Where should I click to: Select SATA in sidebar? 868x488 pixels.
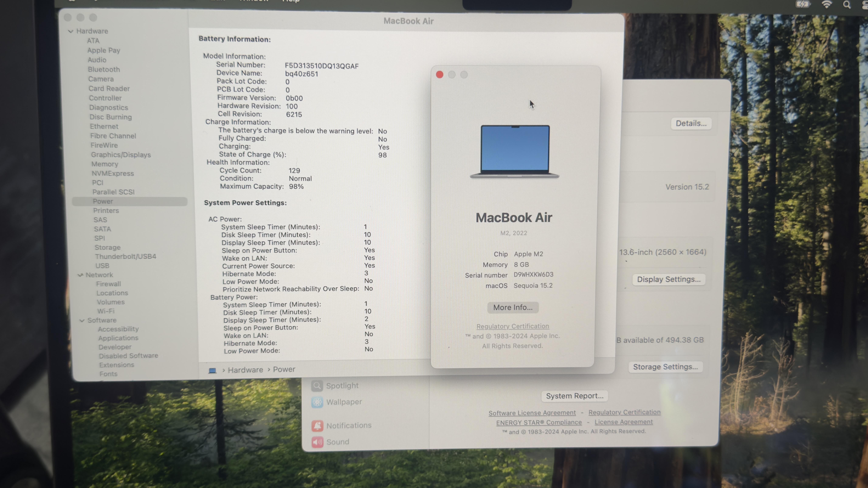click(102, 229)
